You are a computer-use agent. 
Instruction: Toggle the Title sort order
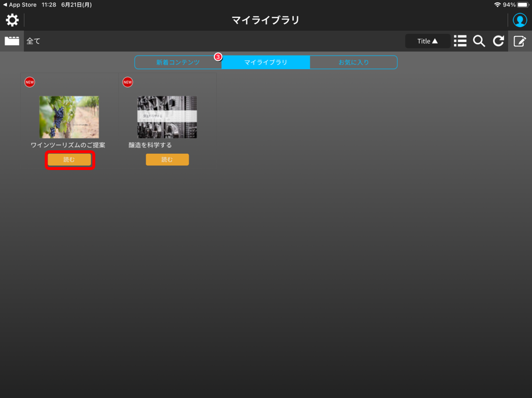(x=427, y=41)
